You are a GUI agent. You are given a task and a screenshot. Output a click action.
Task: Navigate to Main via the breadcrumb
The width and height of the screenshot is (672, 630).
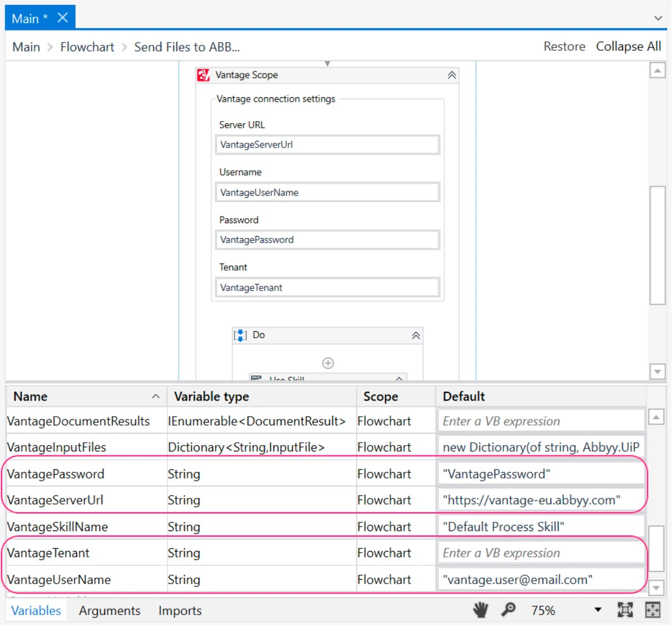pyautogui.click(x=25, y=46)
